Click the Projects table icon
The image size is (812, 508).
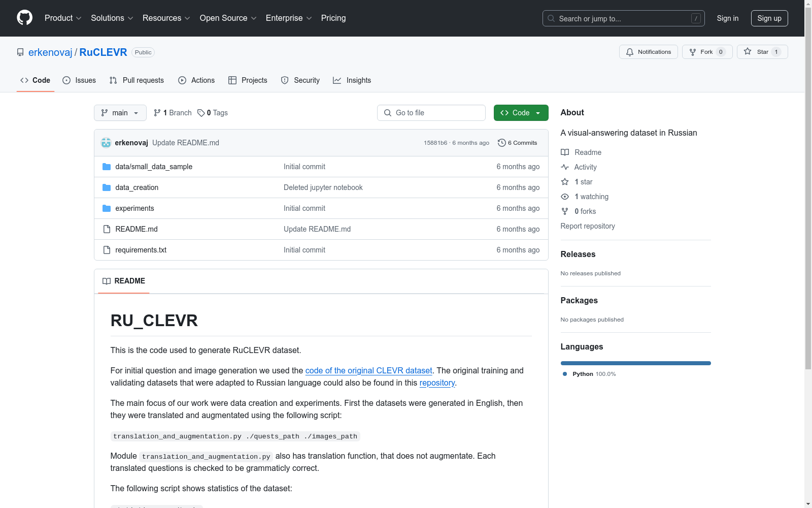point(232,80)
